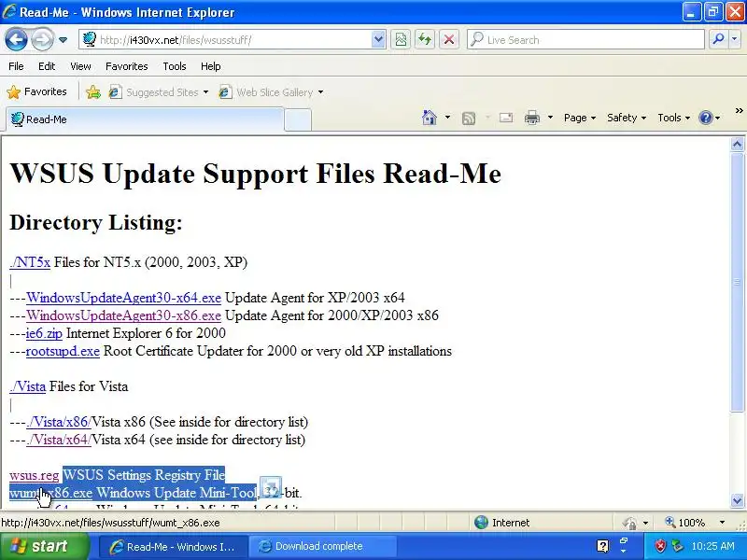747x560 pixels.
Task: Expand the address bar history dropdown
Action: [378, 39]
